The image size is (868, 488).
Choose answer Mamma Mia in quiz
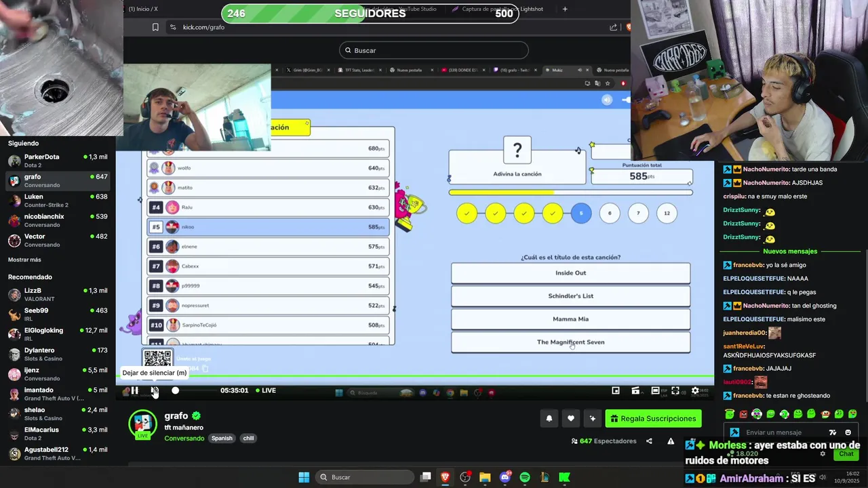[x=571, y=319]
